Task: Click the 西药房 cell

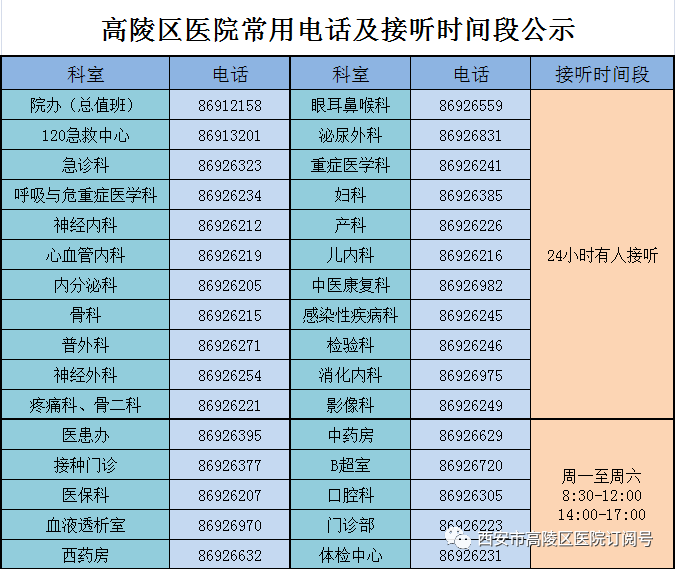Action: (85, 555)
